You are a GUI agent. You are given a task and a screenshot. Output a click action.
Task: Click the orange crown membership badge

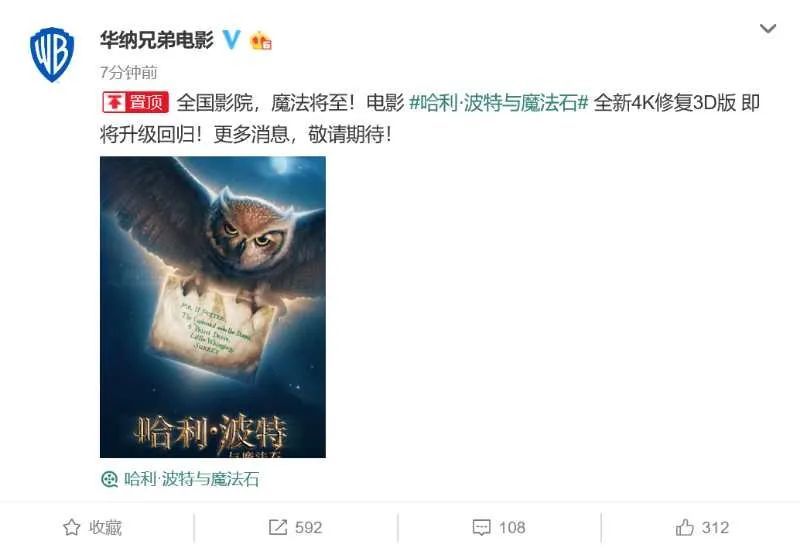click(x=260, y=40)
